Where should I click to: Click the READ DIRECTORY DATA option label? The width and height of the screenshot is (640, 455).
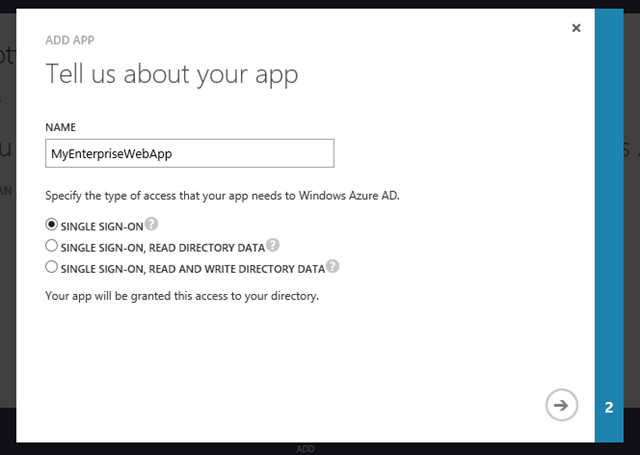pyautogui.click(x=163, y=248)
